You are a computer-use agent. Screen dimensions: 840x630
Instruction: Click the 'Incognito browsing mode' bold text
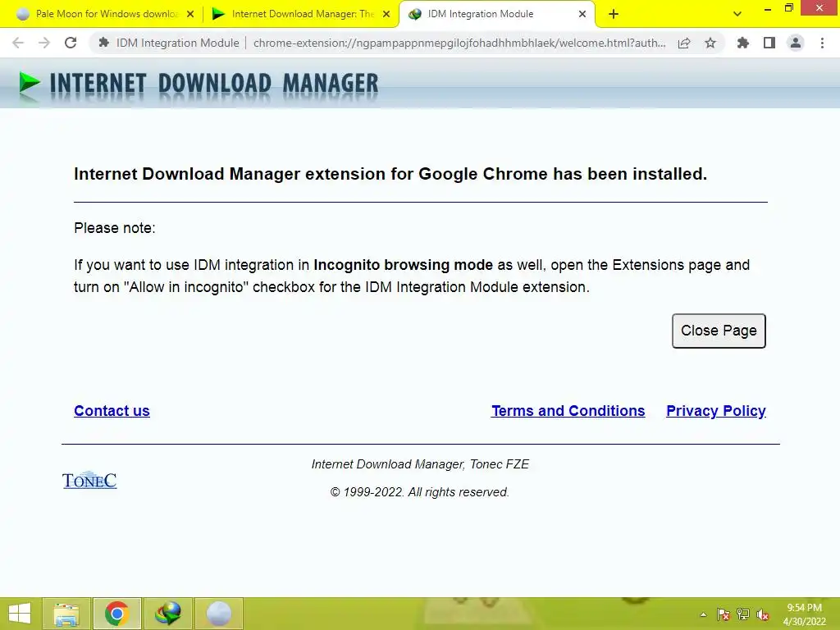[403, 265]
